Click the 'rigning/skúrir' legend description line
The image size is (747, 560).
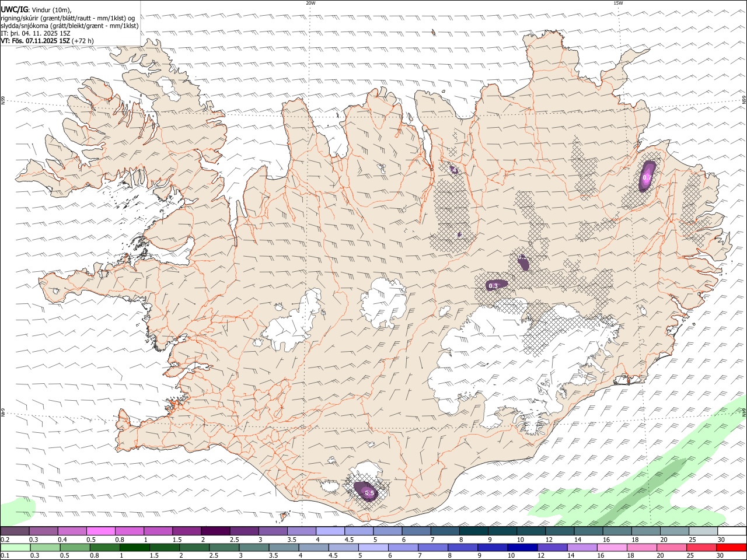click(68, 17)
